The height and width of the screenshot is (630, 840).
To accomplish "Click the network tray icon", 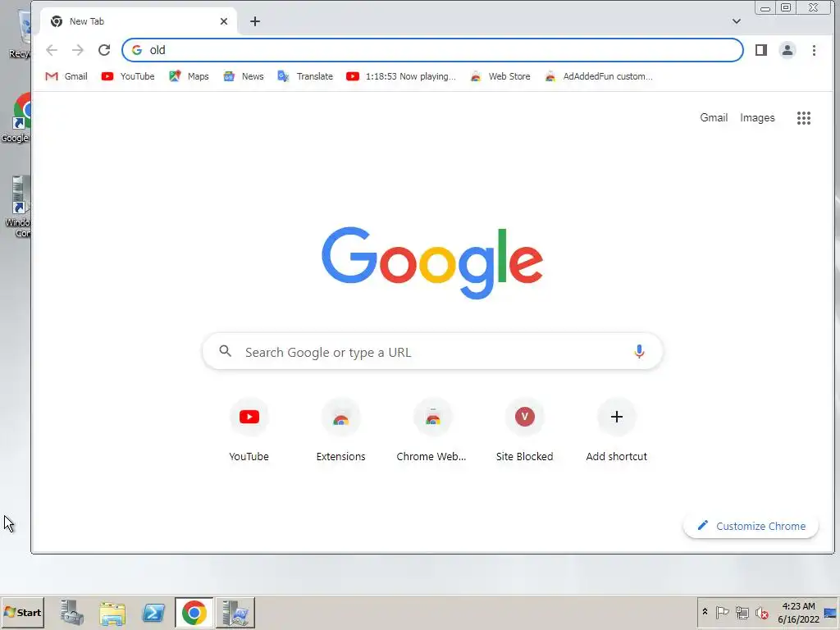I will [742, 612].
